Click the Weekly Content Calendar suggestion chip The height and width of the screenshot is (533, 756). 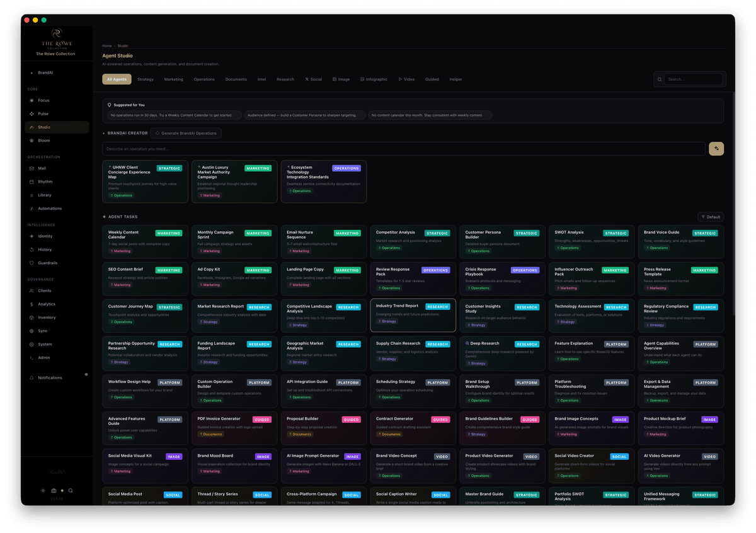[x=171, y=115]
